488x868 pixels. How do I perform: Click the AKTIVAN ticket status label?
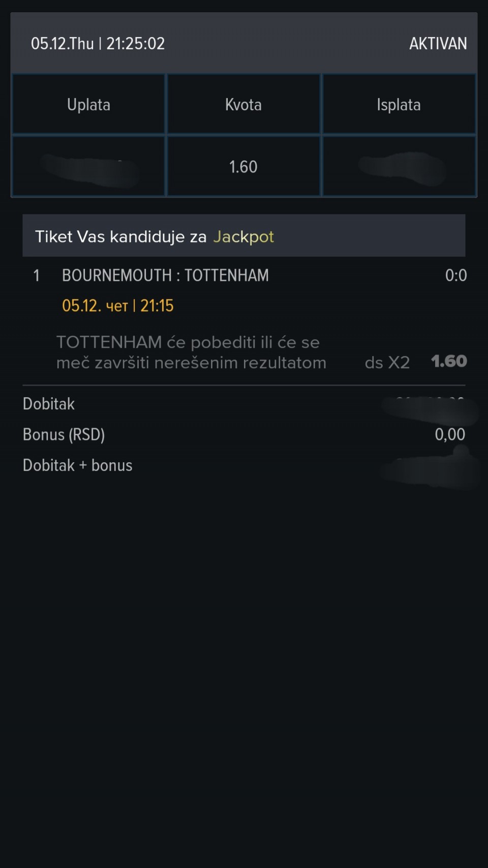(x=438, y=44)
